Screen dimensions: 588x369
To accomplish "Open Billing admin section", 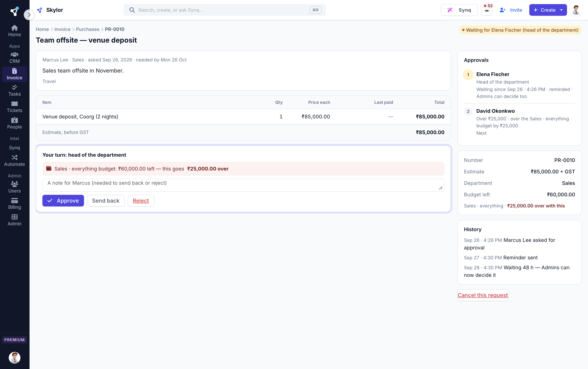I will click(14, 204).
